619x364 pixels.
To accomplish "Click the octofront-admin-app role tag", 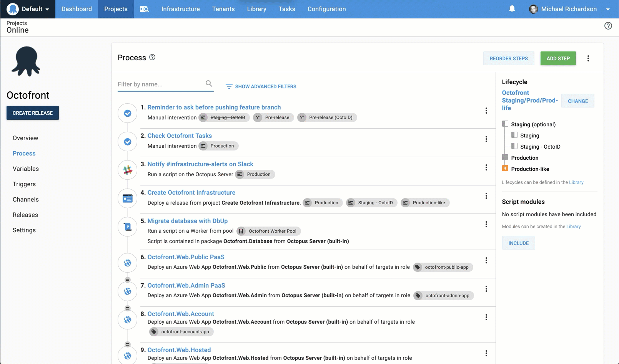I will tap(444, 296).
